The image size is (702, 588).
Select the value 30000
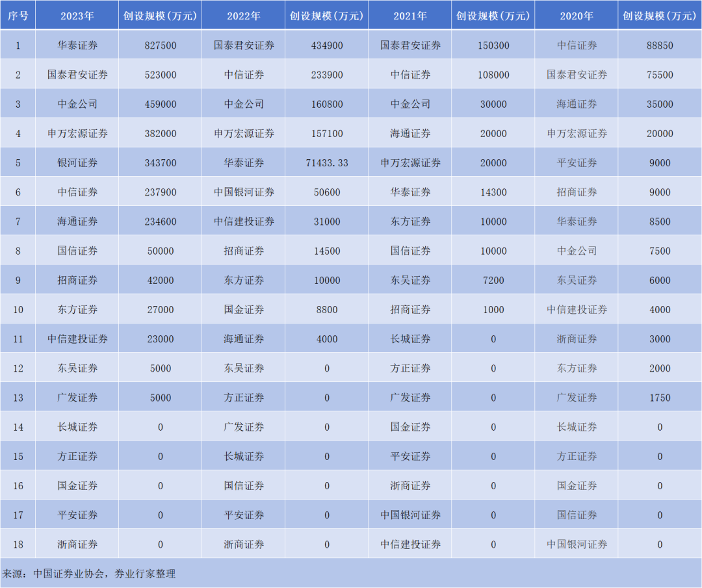point(493,104)
